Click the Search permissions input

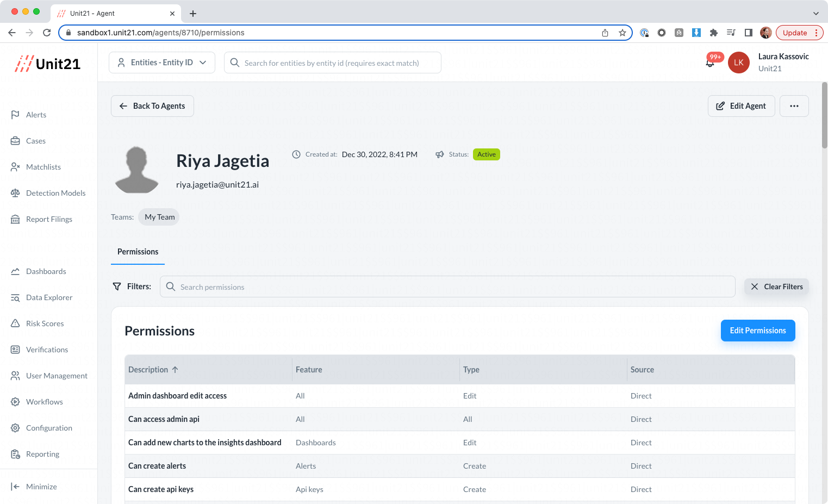[447, 287]
